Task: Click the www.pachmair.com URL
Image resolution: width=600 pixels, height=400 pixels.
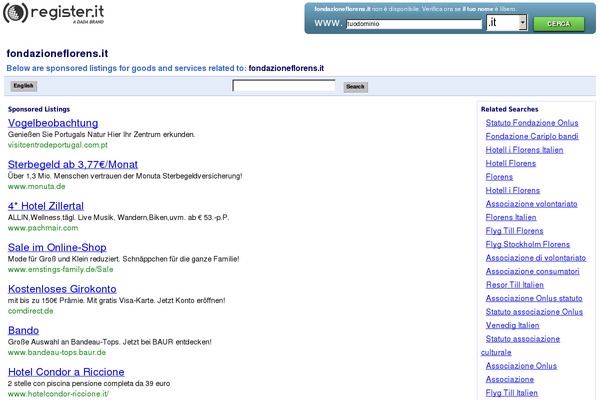Action: (43, 228)
